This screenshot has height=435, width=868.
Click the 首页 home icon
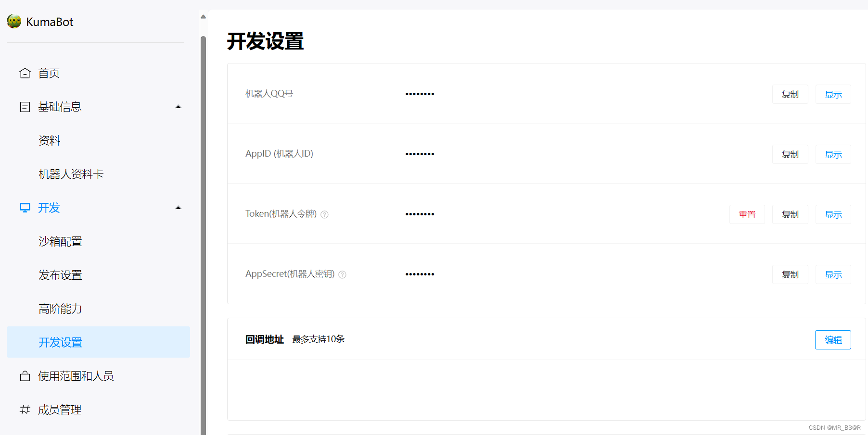click(x=25, y=73)
